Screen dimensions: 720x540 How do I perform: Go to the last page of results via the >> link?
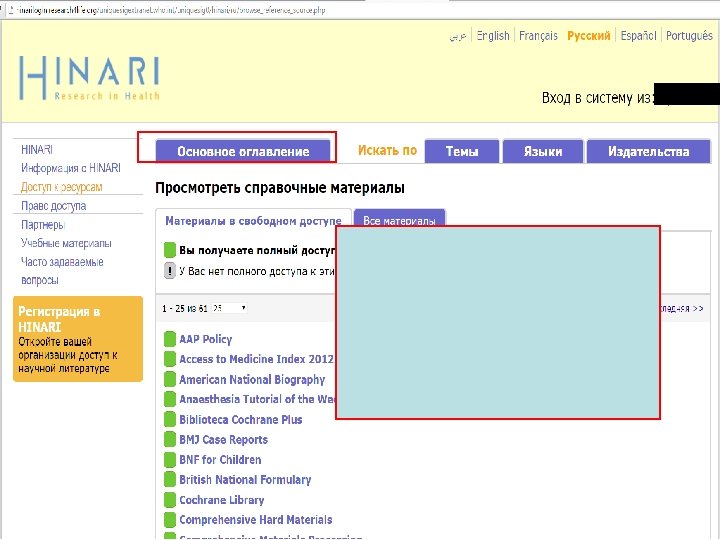coord(682,308)
